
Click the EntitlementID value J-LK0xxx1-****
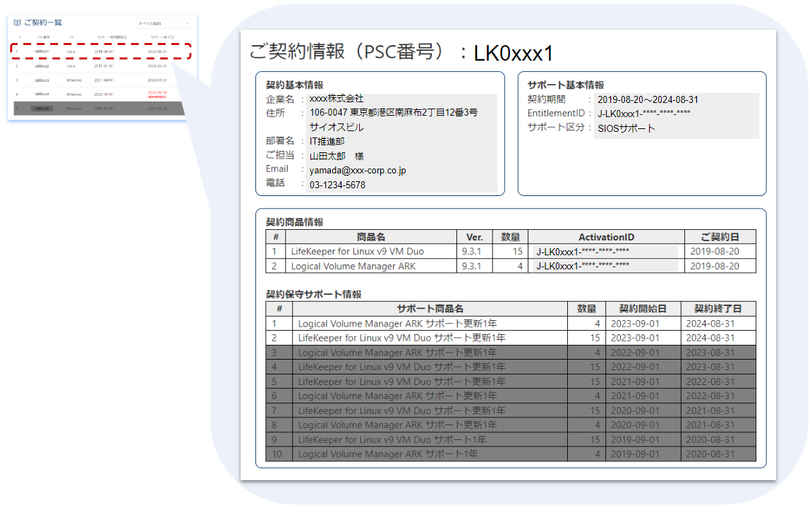pos(643,114)
